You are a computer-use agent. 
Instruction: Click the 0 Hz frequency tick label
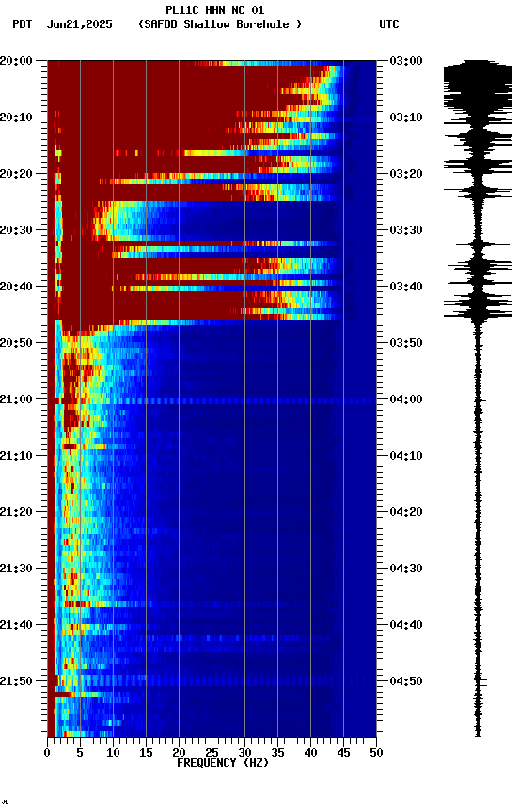pyautogui.click(x=48, y=753)
